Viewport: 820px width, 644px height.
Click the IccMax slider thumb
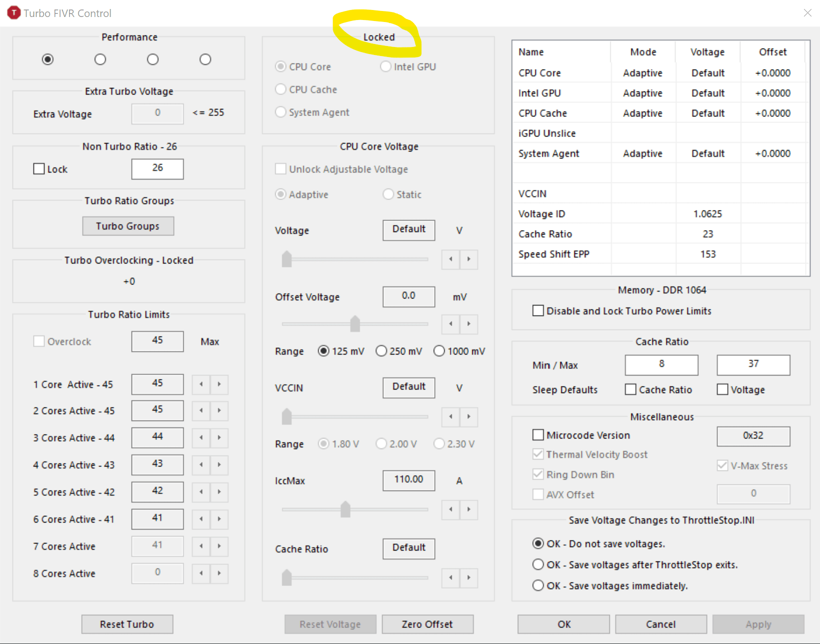(345, 509)
